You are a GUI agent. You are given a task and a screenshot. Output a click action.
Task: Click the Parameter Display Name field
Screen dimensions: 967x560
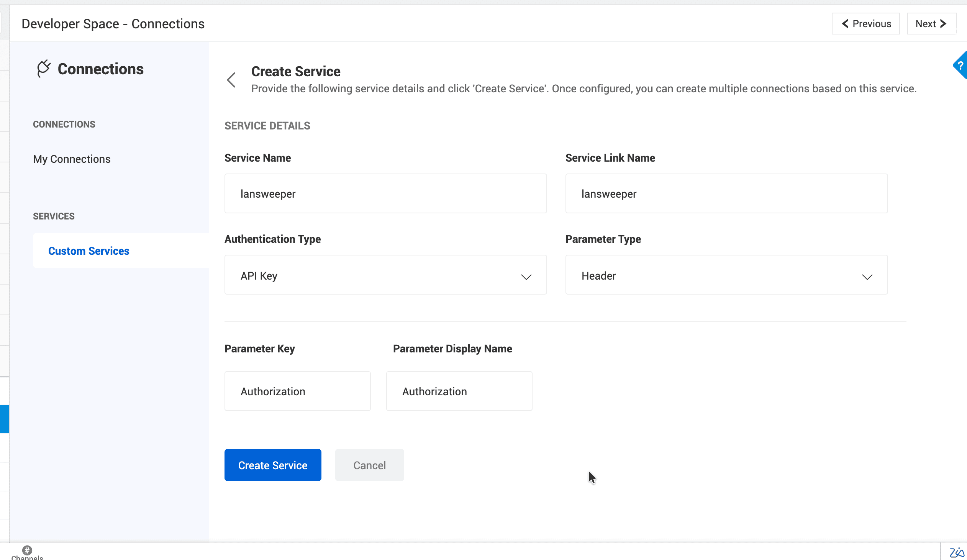coord(459,391)
